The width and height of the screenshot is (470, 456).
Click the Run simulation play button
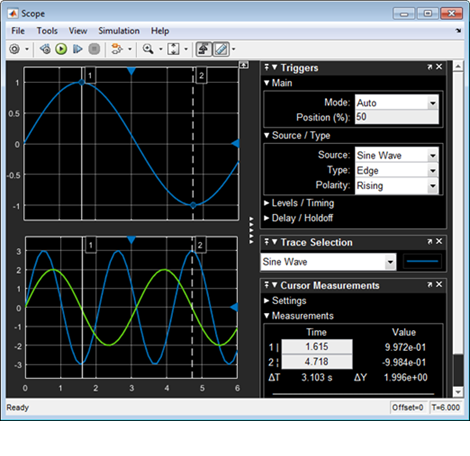(61, 49)
